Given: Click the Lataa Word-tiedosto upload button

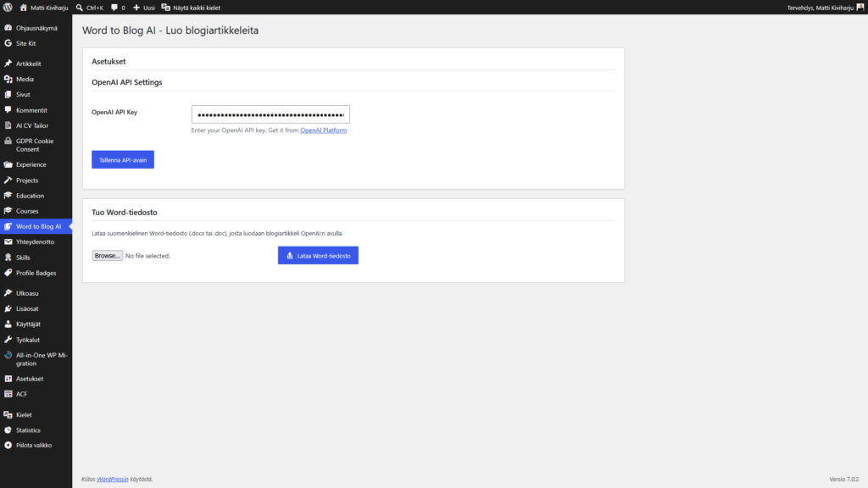Looking at the screenshot, I should click(319, 256).
